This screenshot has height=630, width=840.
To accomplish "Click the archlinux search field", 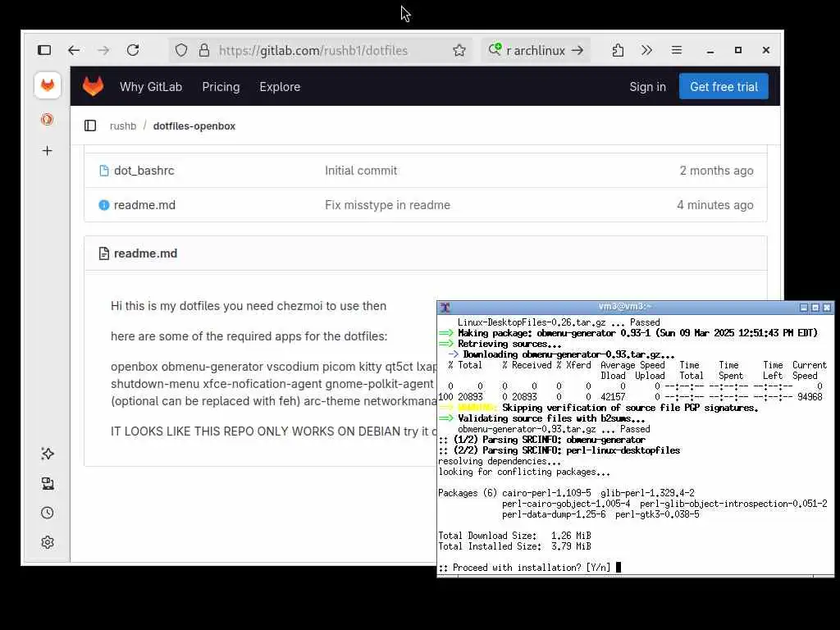I will pyautogui.click(x=536, y=50).
